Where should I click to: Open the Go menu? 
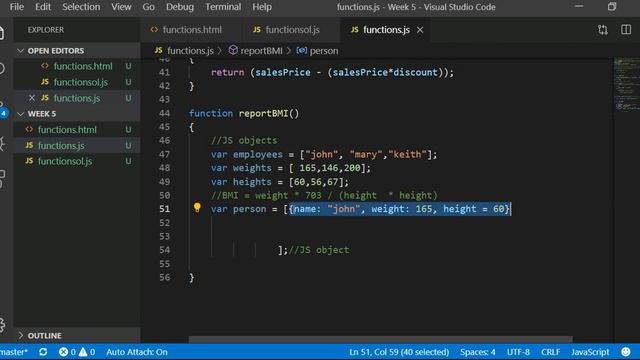click(x=149, y=7)
